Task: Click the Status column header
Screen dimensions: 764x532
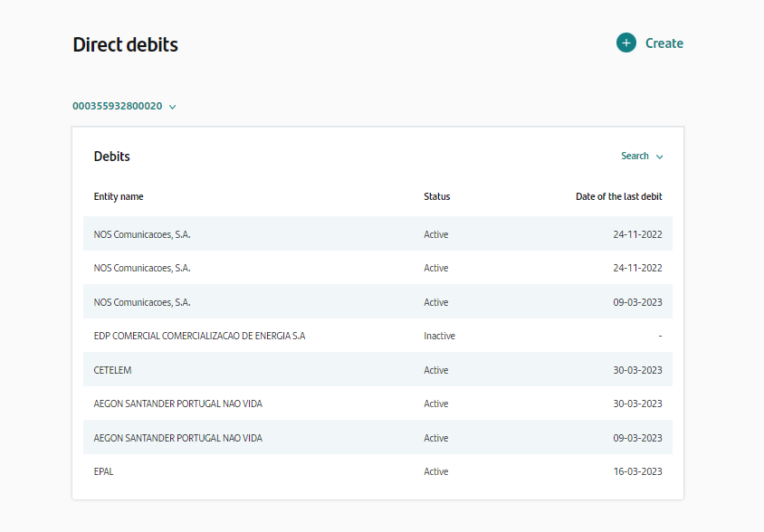Action: pos(436,196)
